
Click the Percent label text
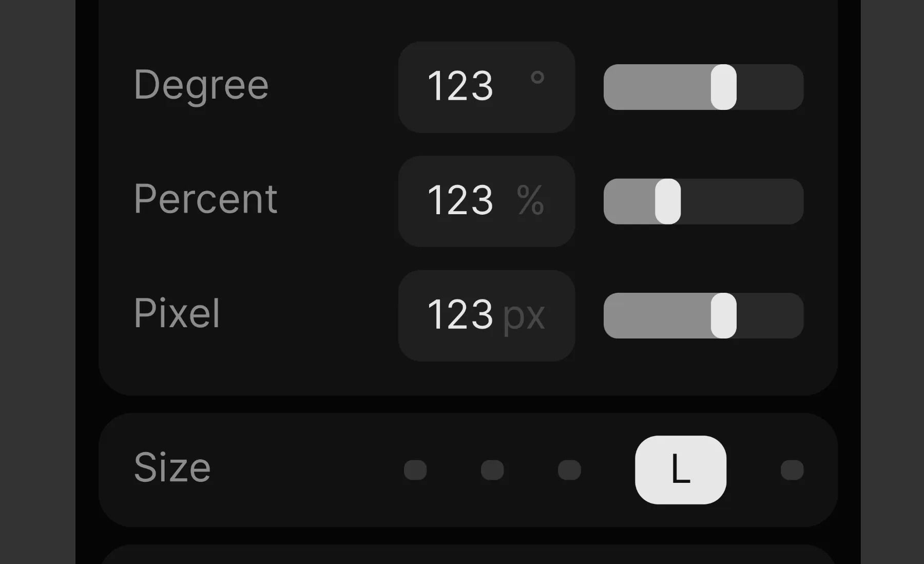pos(205,199)
